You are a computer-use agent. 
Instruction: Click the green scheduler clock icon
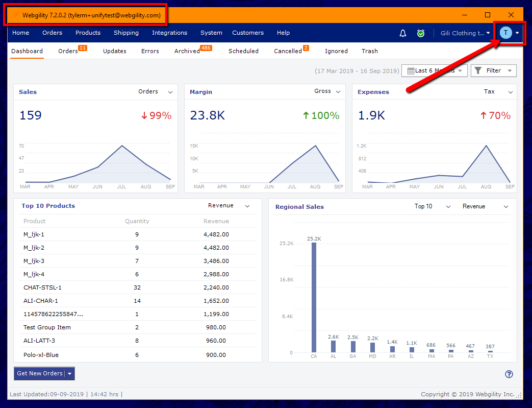pos(420,33)
